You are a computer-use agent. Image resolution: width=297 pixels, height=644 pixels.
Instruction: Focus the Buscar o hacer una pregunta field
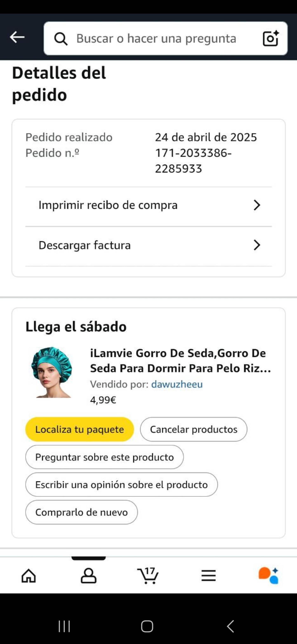click(156, 39)
